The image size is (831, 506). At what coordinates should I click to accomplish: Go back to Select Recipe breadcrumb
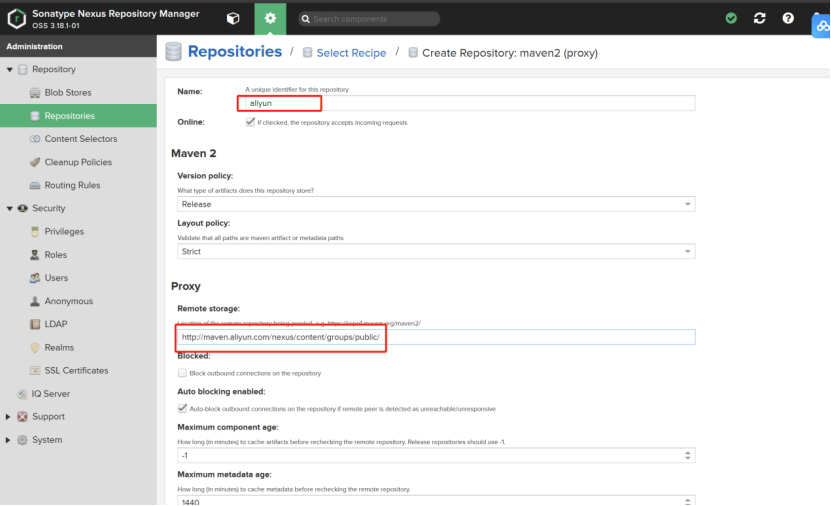pyautogui.click(x=351, y=53)
